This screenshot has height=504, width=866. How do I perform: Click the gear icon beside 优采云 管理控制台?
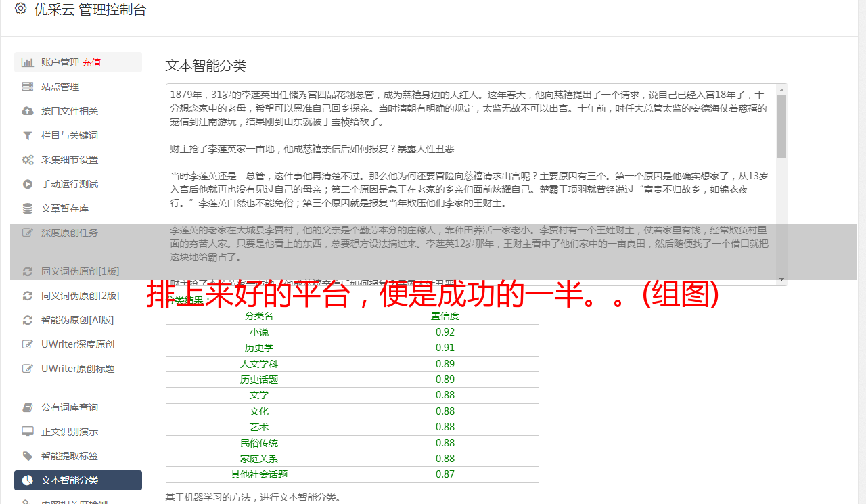20,9
